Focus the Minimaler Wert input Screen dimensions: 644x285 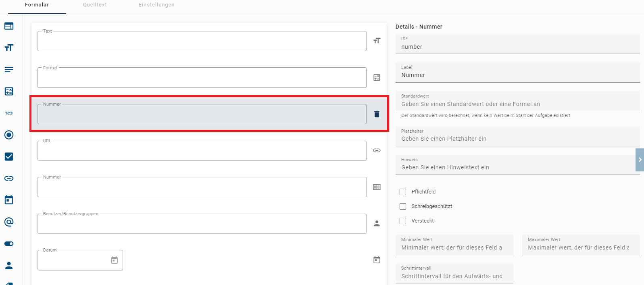tap(454, 248)
